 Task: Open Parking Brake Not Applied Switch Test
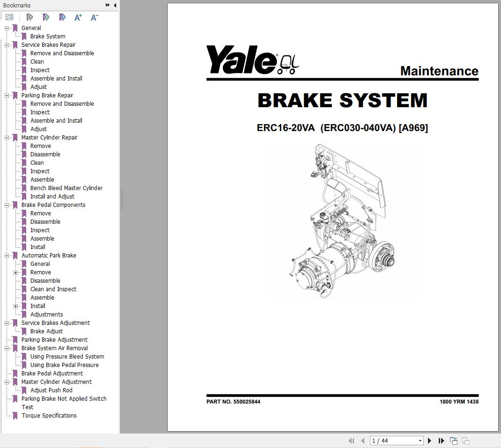coord(64,403)
